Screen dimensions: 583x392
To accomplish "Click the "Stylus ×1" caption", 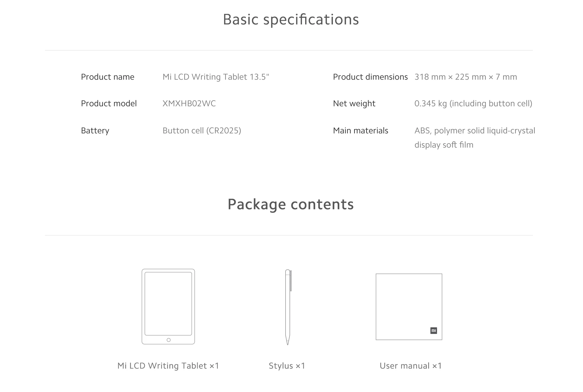I will pos(287,366).
